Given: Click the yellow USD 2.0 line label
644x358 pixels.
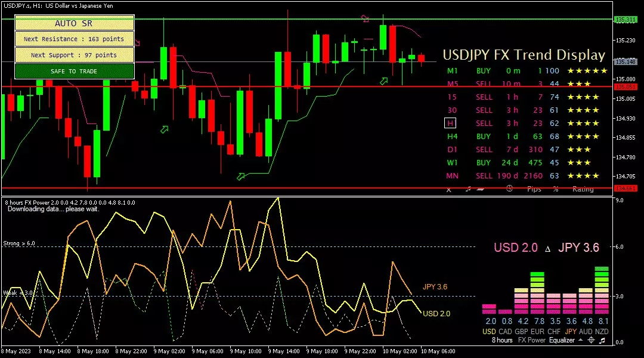Looking at the screenshot, I should coord(436,314).
